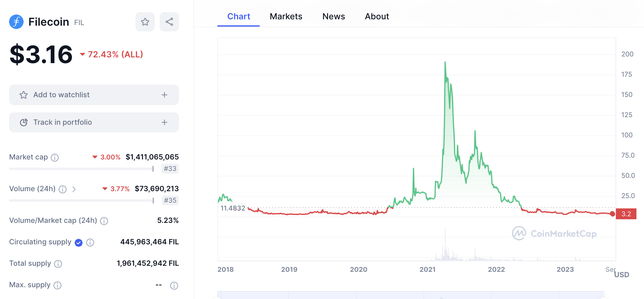Click the 5.23% volume ratio value
Screen dimensions: 644x299
(168, 220)
